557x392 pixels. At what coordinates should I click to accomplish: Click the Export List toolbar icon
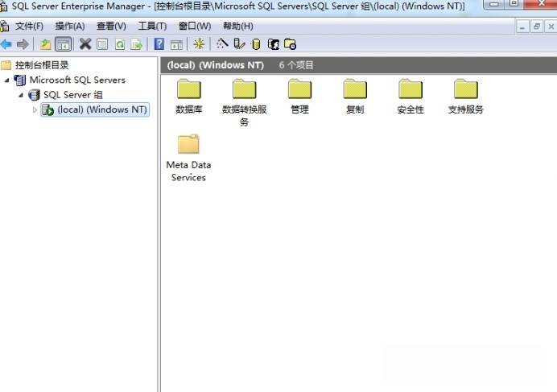136,44
